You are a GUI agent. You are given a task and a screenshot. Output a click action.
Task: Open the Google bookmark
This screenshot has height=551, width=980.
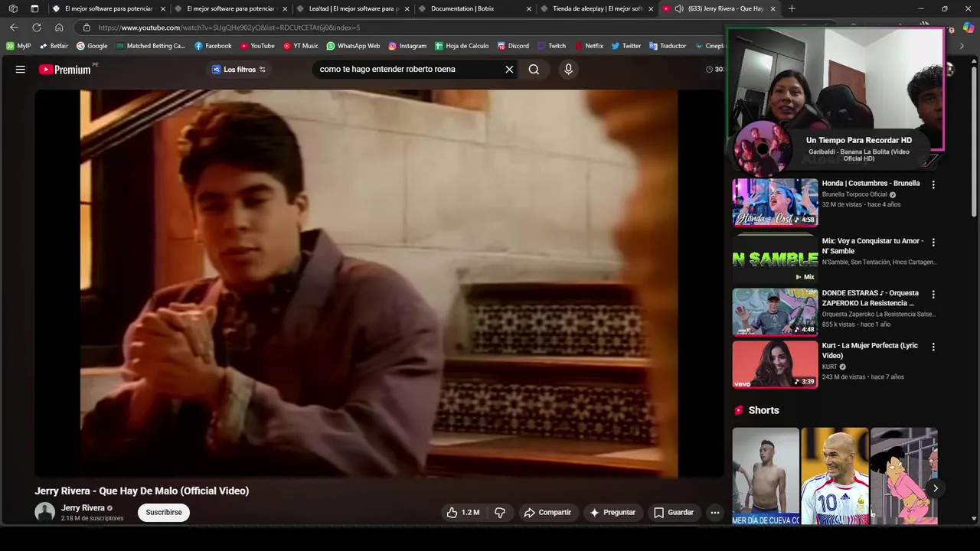(92, 46)
